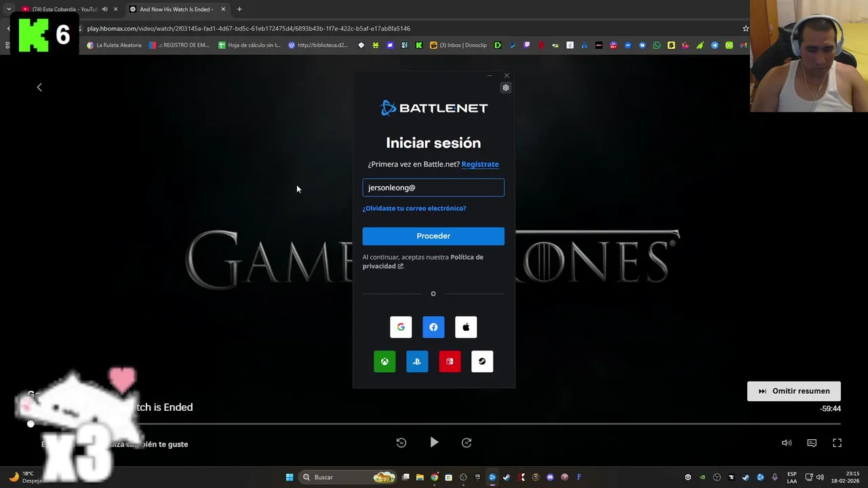Switch the ESP LAA input language

[x=792, y=477]
